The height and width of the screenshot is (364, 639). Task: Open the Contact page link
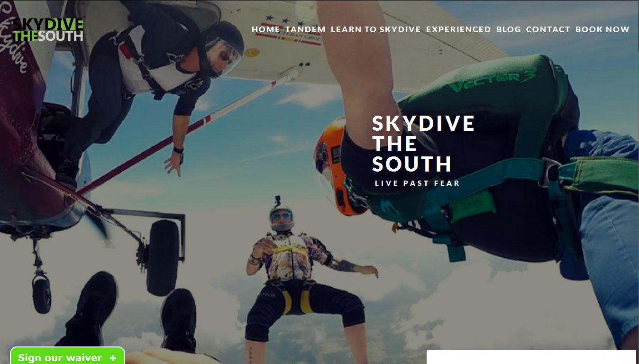548,29
